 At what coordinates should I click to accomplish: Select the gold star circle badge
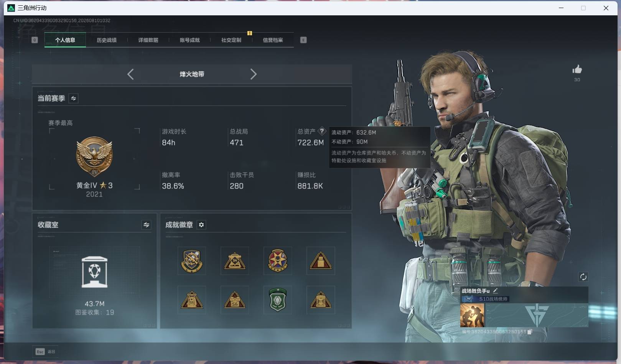point(278,261)
